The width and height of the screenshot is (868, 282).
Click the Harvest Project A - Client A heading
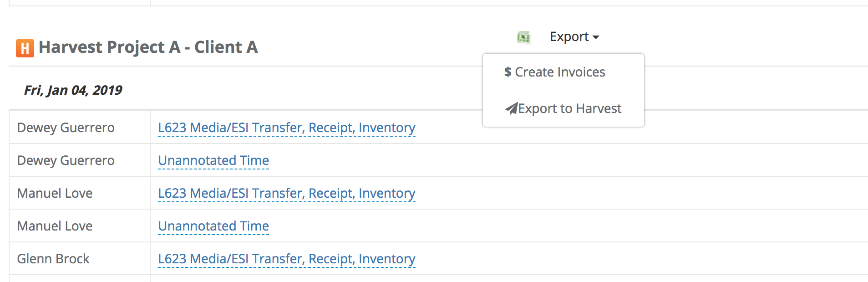point(148,47)
